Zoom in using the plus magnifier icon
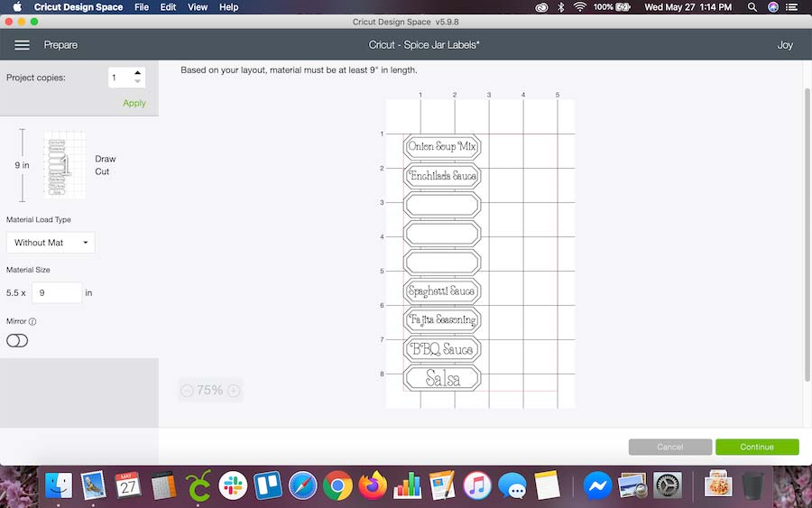 [234, 391]
